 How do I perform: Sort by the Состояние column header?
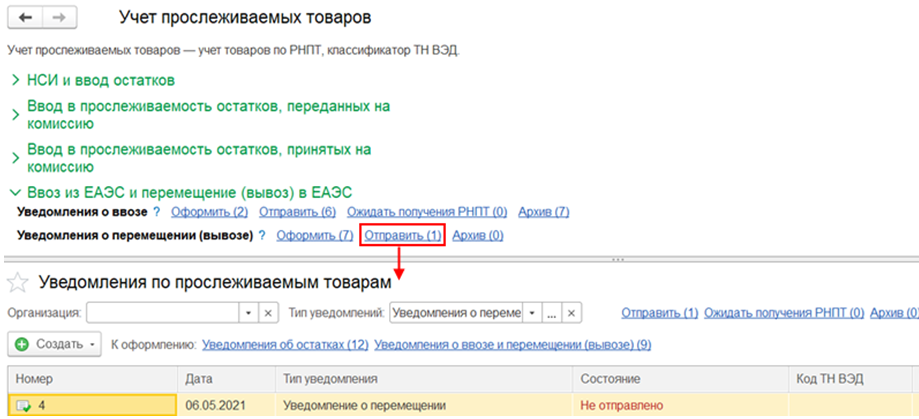[x=681, y=379]
